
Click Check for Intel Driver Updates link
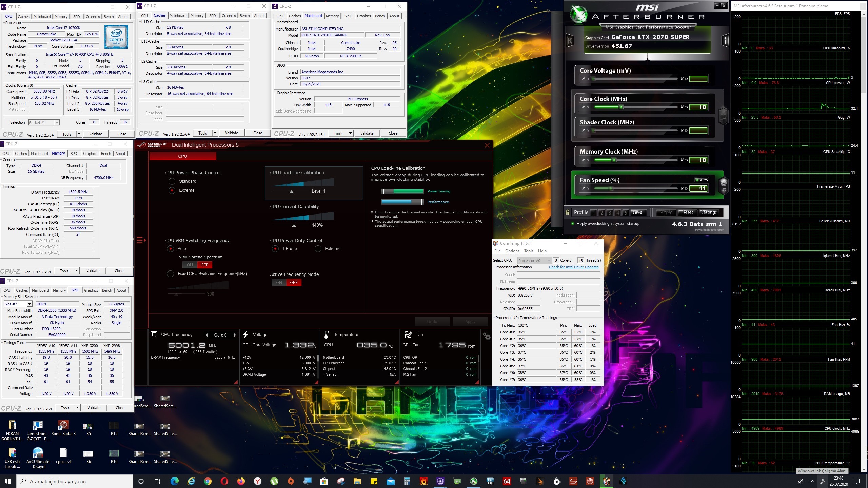(574, 267)
